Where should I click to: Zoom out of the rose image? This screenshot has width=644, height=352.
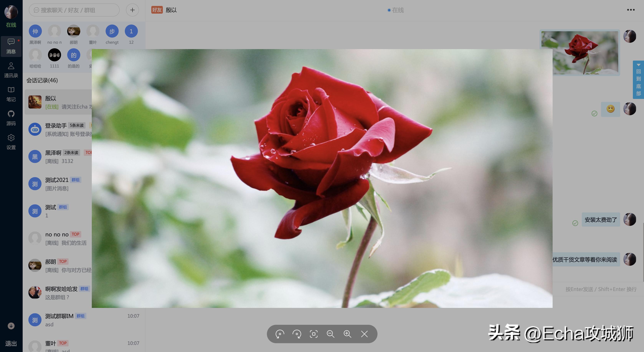[x=330, y=334]
